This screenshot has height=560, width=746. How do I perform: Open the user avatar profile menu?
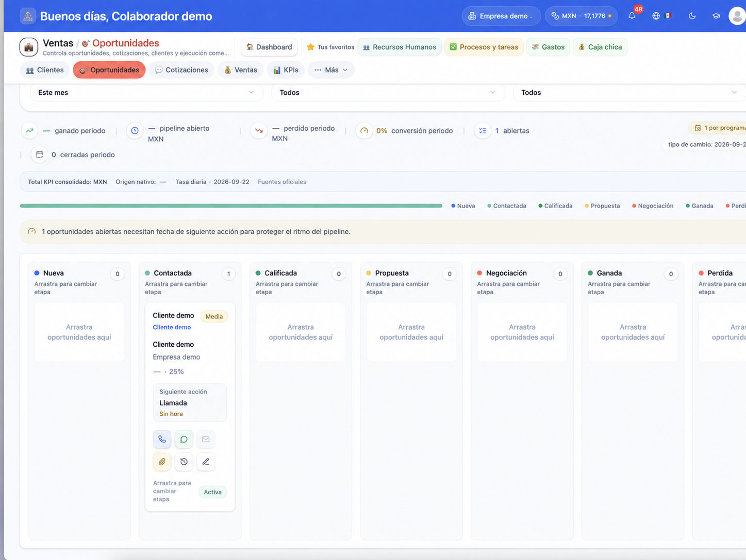click(x=738, y=16)
